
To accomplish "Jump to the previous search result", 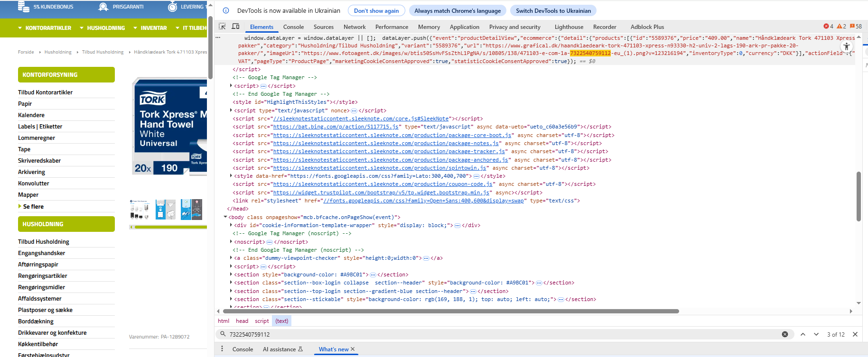I will tap(803, 334).
